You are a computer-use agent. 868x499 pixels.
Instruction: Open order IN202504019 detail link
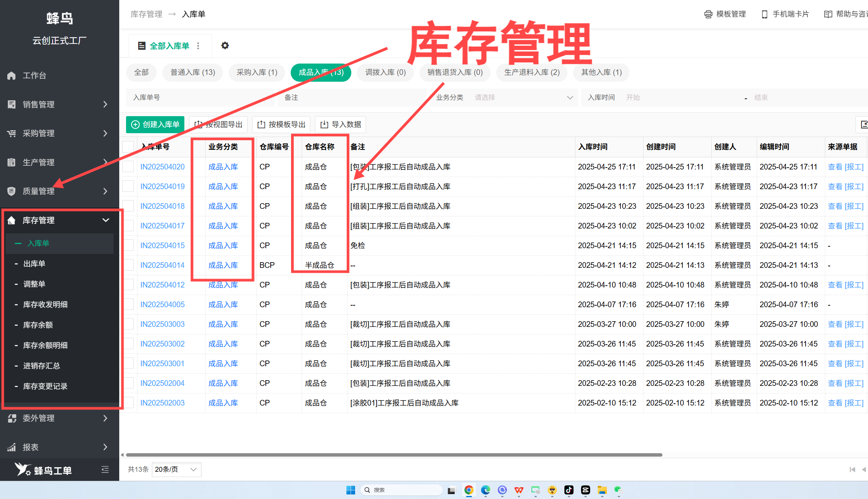[x=162, y=186]
